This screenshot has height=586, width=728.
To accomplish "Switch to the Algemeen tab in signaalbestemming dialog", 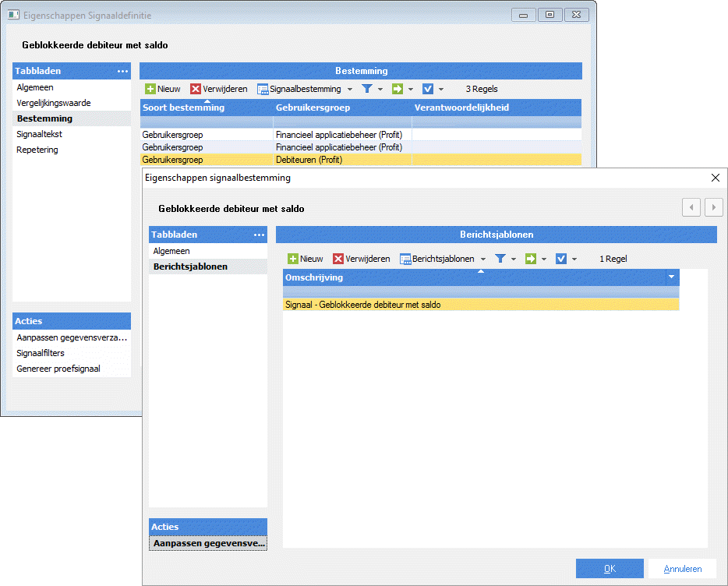I will [171, 251].
